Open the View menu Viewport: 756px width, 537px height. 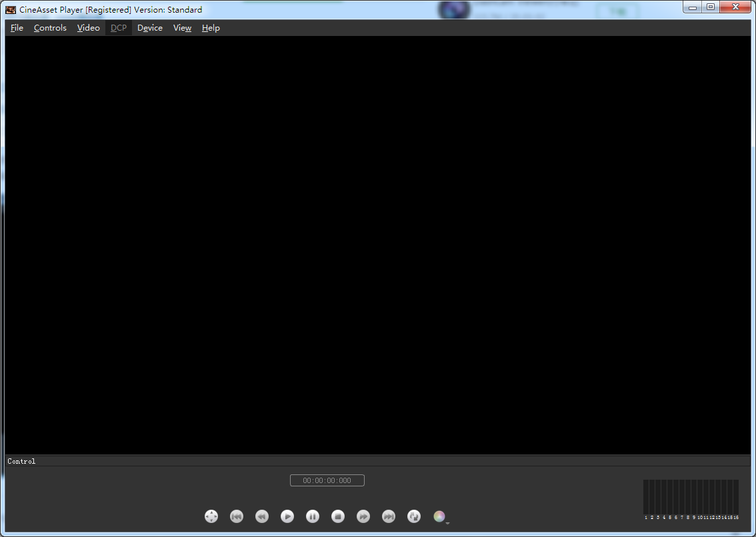click(x=182, y=28)
